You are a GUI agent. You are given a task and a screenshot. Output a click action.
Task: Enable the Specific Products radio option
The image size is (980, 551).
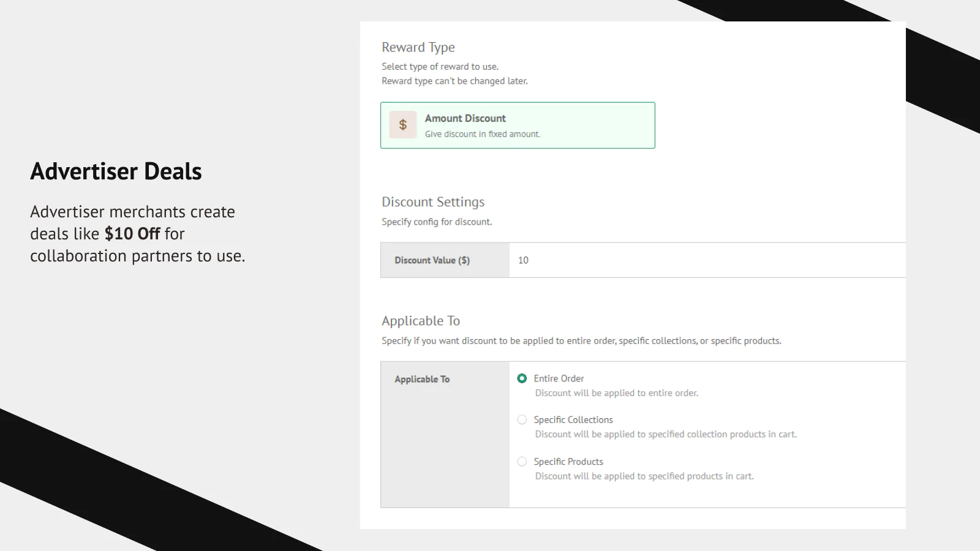522,462
